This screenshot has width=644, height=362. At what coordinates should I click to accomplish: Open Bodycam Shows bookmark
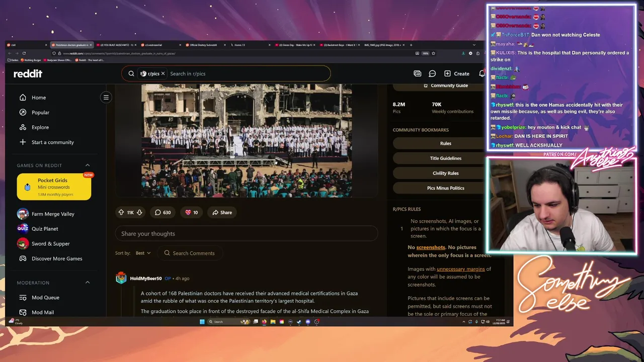click(x=57, y=60)
